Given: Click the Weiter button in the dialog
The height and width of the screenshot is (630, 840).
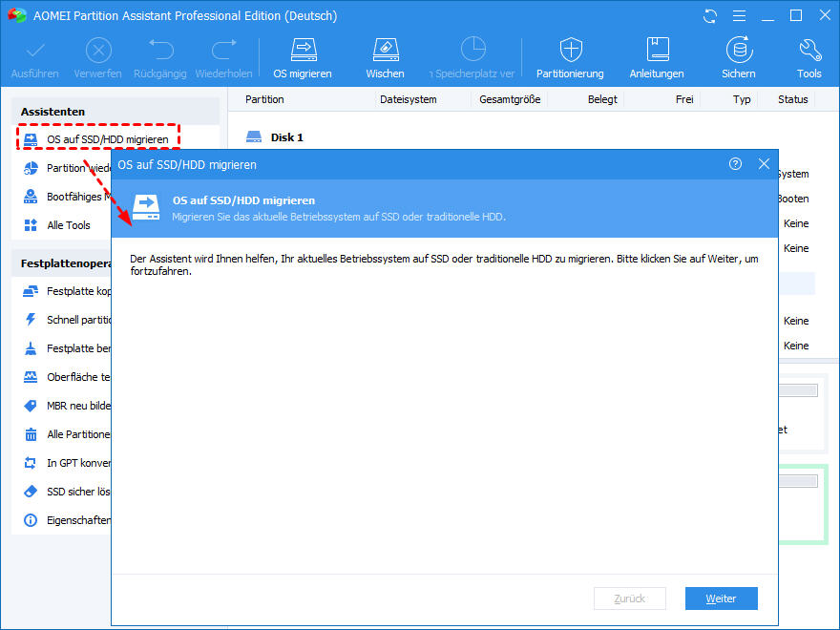Looking at the screenshot, I should [721, 598].
